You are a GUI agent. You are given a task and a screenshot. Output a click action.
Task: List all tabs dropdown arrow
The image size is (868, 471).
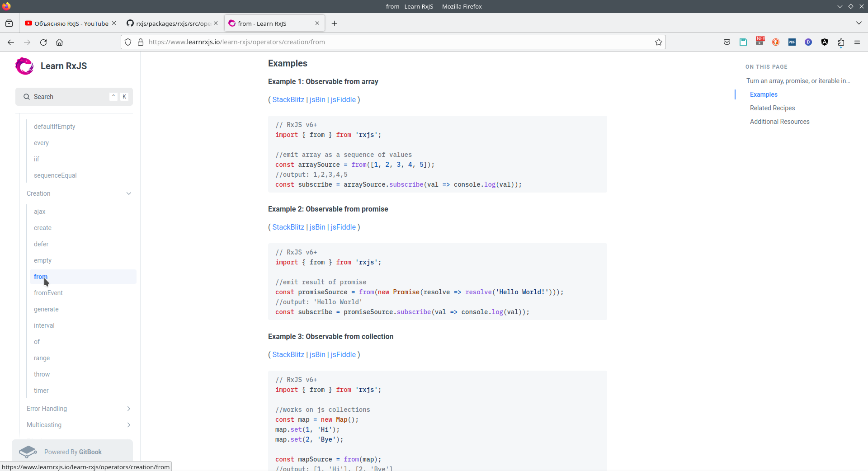click(x=859, y=23)
